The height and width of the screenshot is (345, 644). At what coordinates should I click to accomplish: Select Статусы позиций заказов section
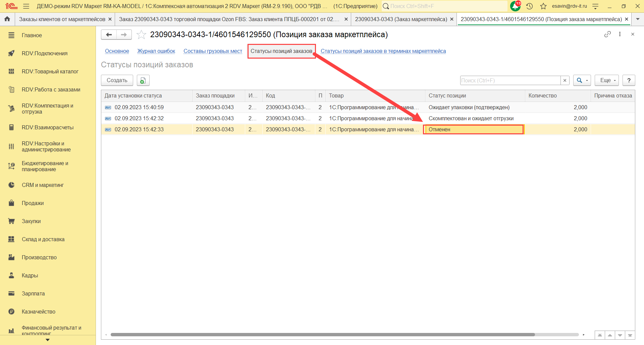click(x=281, y=51)
